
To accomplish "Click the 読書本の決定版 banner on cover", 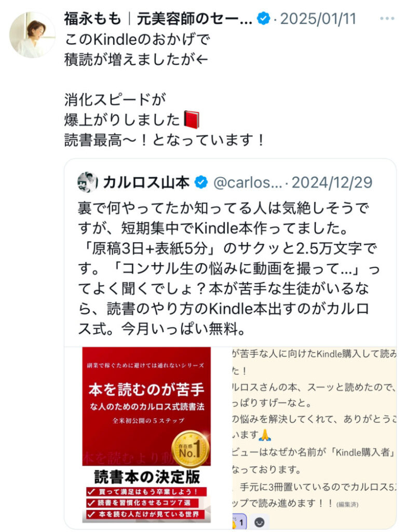I will 147,477.
